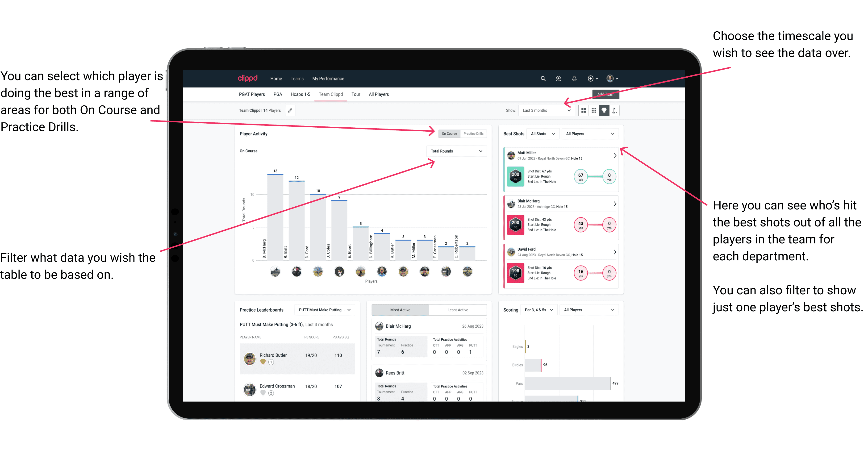Click the search icon in navbar
868x467 pixels.
pos(541,78)
